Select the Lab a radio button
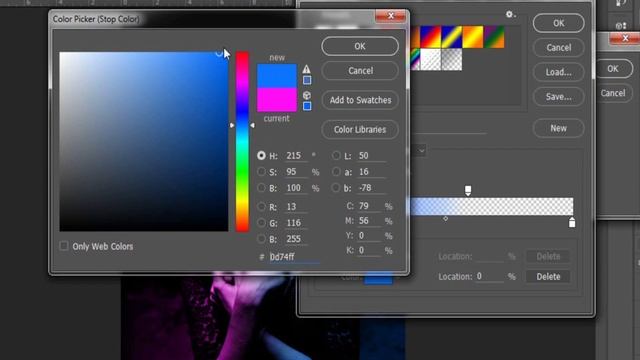 pos(336,172)
